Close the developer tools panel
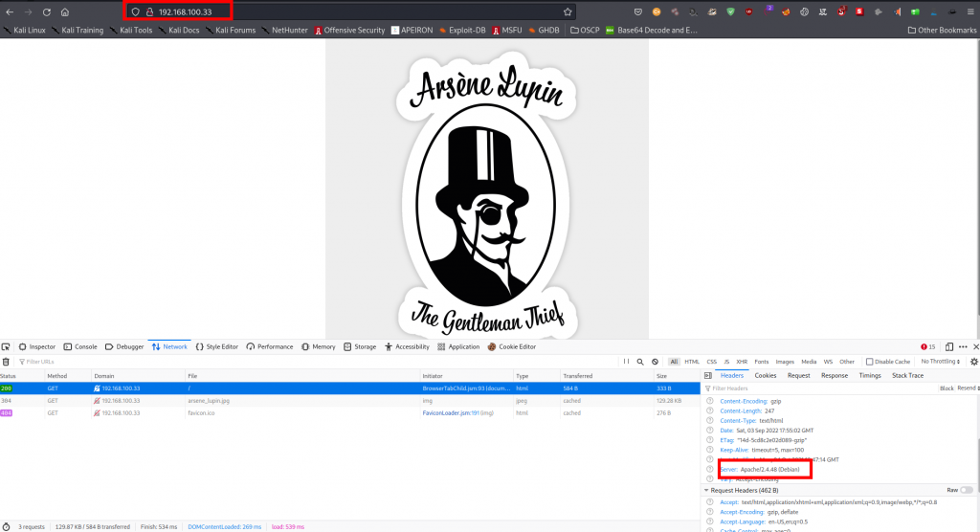This screenshot has width=980, height=532. (975, 346)
